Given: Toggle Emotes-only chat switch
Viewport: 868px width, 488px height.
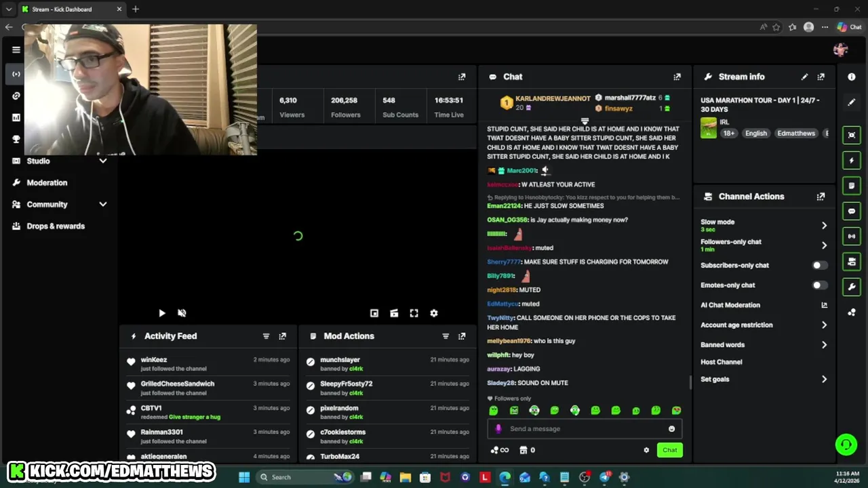Looking at the screenshot, I should tap(819, 285).
